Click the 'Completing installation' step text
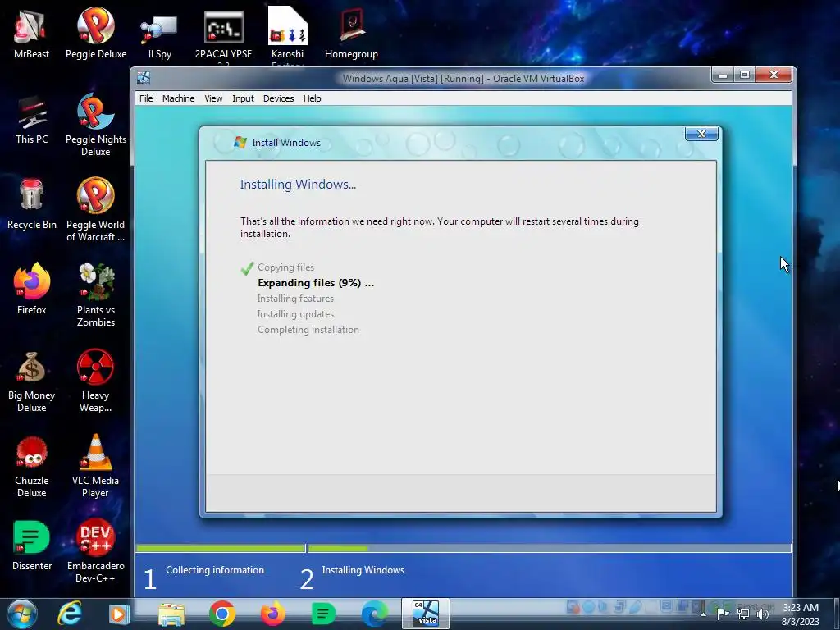 click(308, 330)
